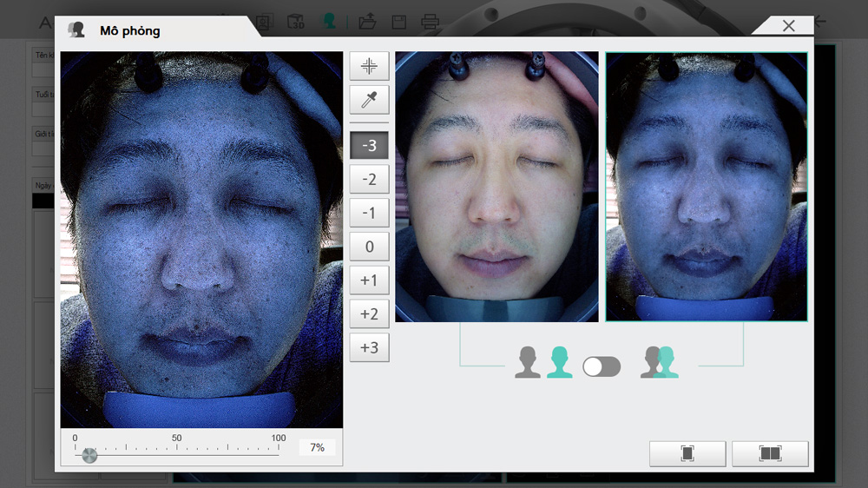Set simulation level to -1
Viewport: 868px width, 488px height.
[x=369, y=213]
